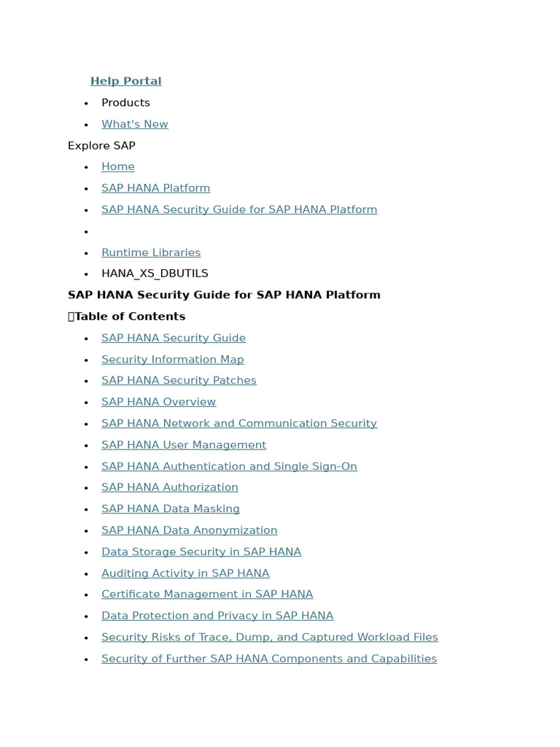Click the bold SAP HANA Security Guide heading
The width and height of the screenshot is (560, 747).
tap(224, 295)
